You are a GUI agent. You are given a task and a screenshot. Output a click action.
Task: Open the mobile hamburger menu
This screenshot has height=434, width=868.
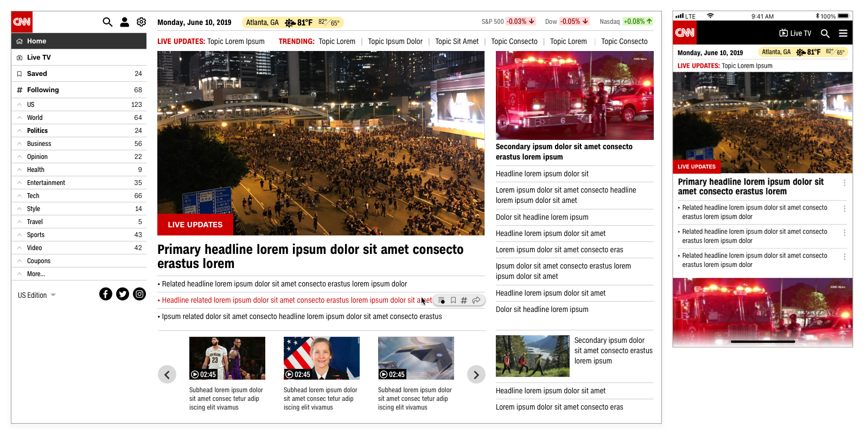pos(843,33)
